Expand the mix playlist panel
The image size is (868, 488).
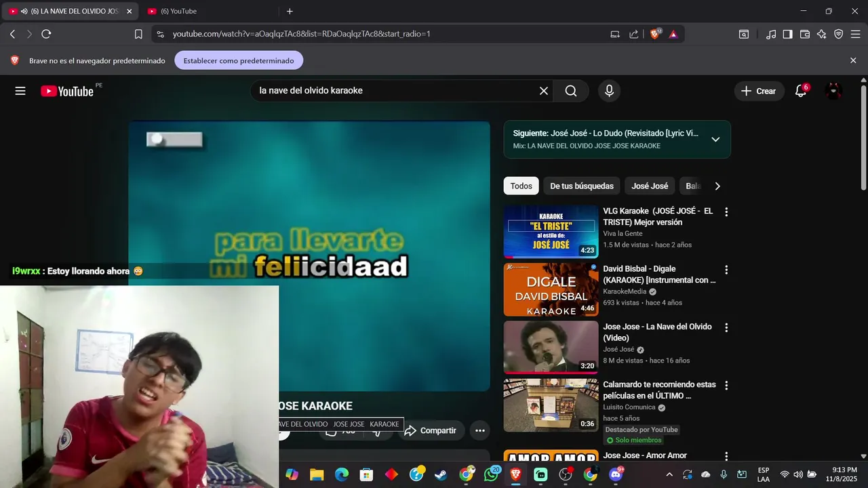point(715,140)
